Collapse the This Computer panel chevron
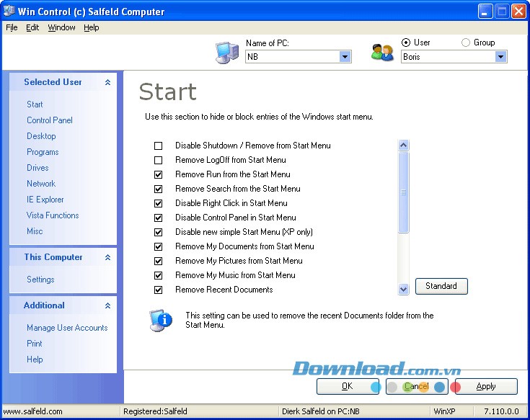530x420 pixels. click(107, 258)
